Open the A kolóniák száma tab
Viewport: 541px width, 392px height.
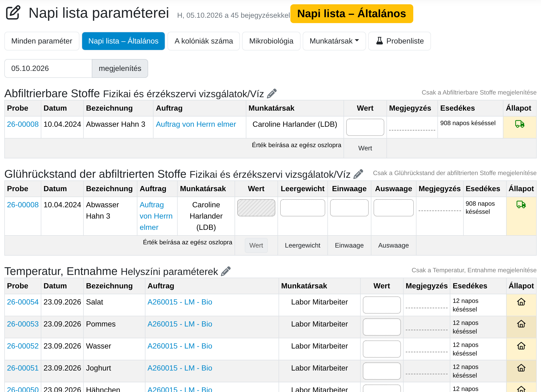click(x=204, y=41)
